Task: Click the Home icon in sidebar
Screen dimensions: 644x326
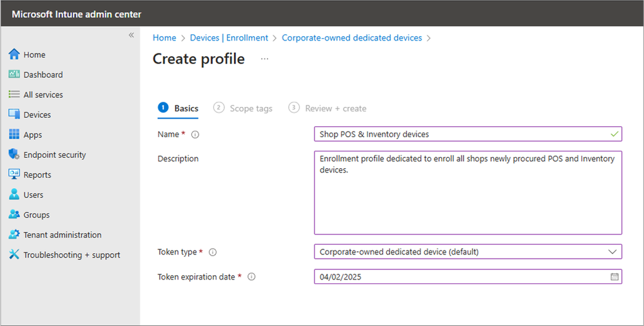Action: [14, 55]
